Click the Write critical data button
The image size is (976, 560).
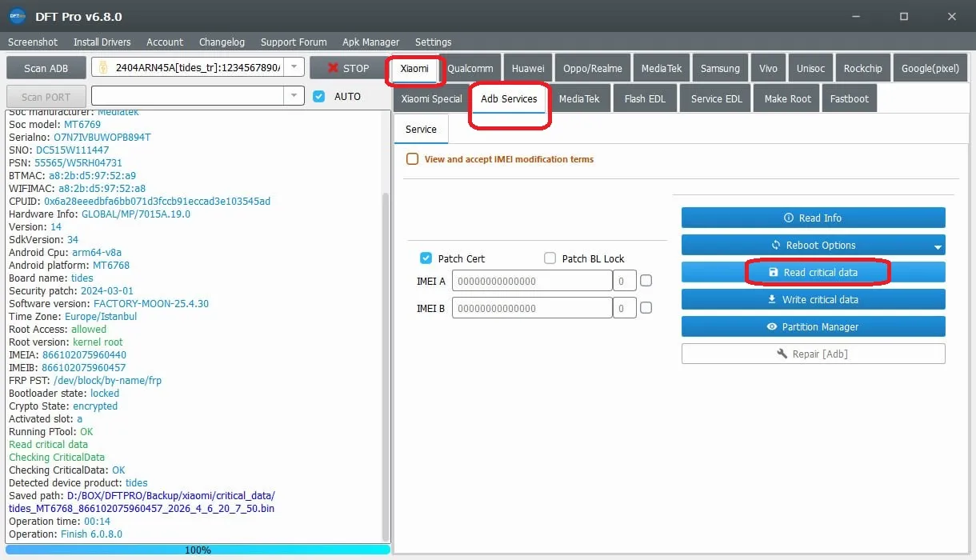813,299
